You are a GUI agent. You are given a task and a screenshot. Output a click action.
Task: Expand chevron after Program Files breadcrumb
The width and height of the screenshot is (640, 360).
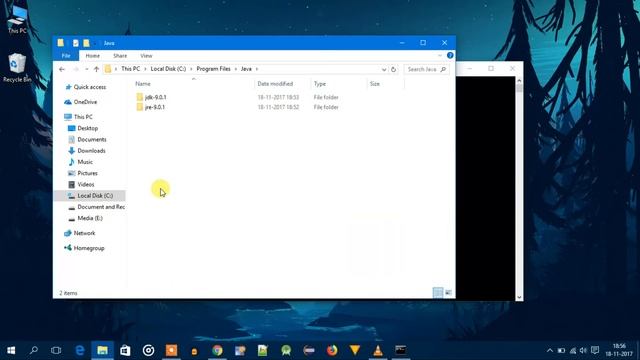coord(236,69)
